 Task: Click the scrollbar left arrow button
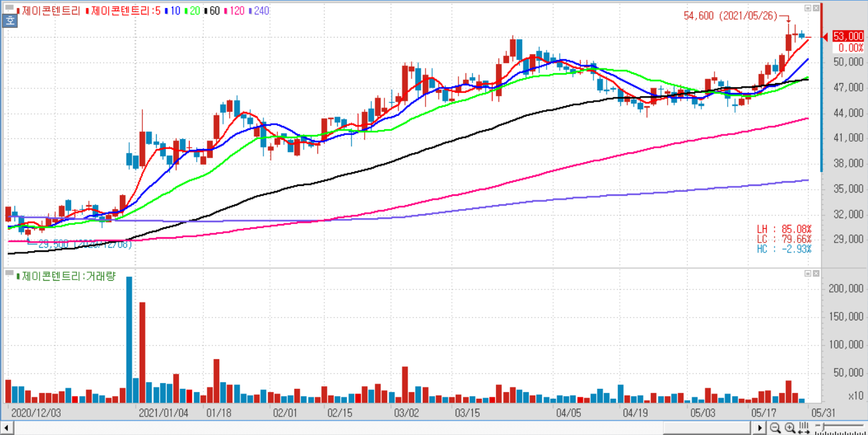click(x=7, y=428)
